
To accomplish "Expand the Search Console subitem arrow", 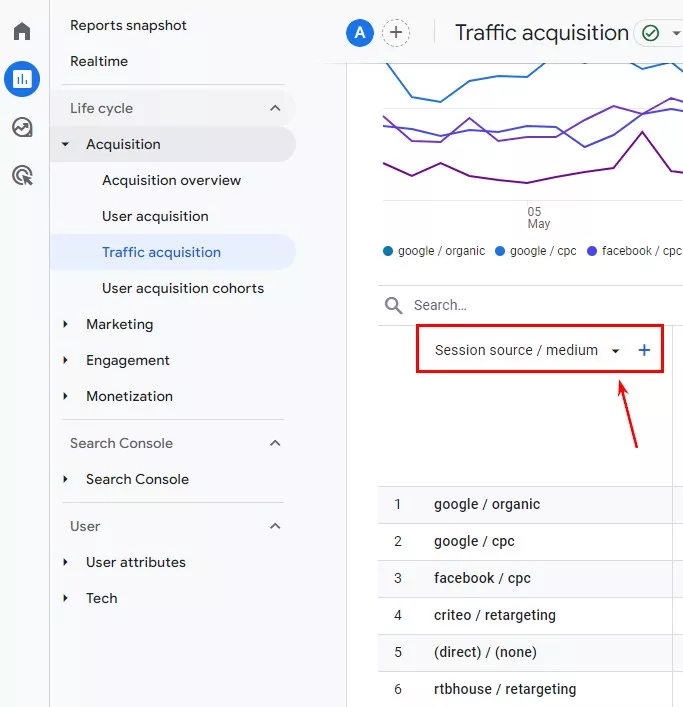I will (x=65, y=479).
